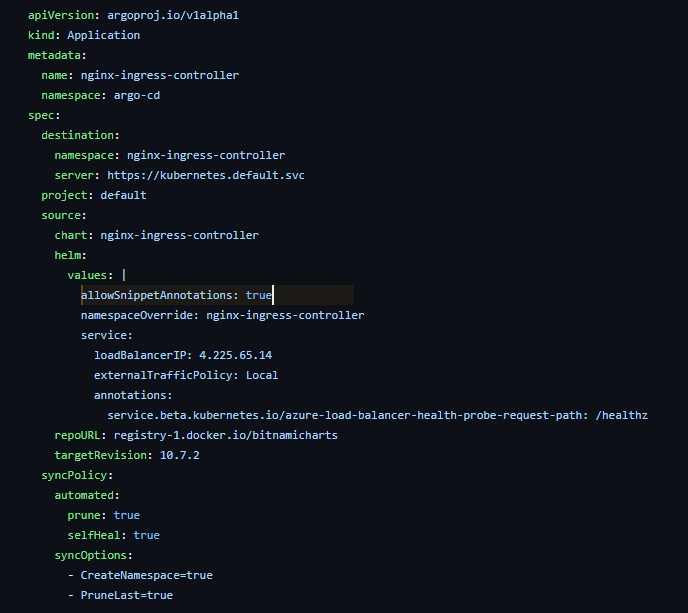Click the 'apiVersion' key text
Image resolution: width=688 pixels, height=613 pixels.
(61, 15)
